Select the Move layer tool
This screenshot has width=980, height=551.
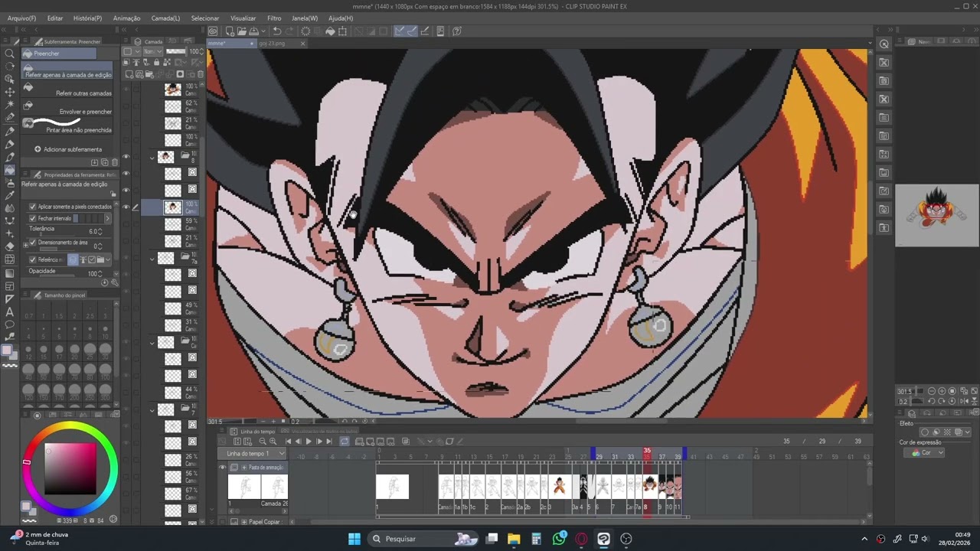9,92
